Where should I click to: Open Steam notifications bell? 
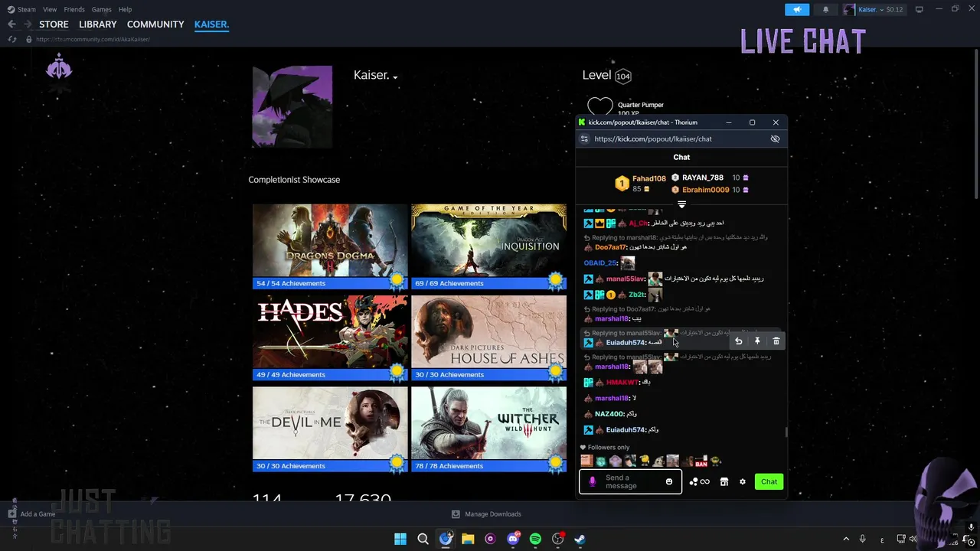click(x=825, y=9)
